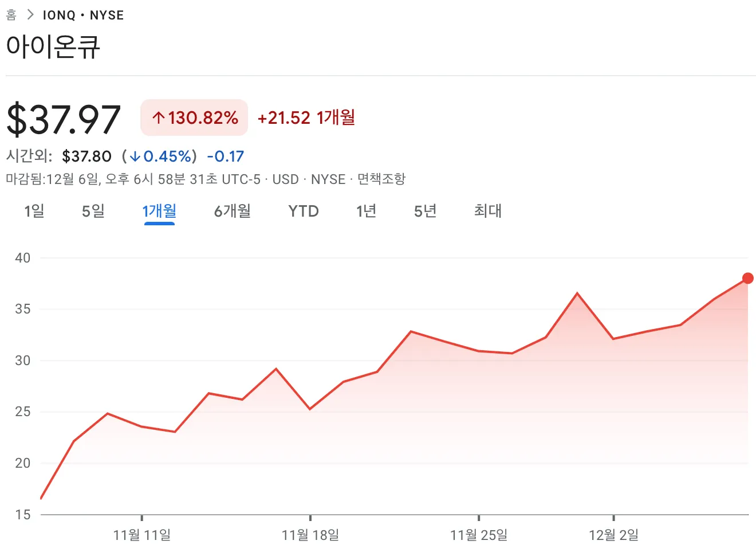Click the currently active 1개월 tab
The image size is (756, 556).
(159, 211)
